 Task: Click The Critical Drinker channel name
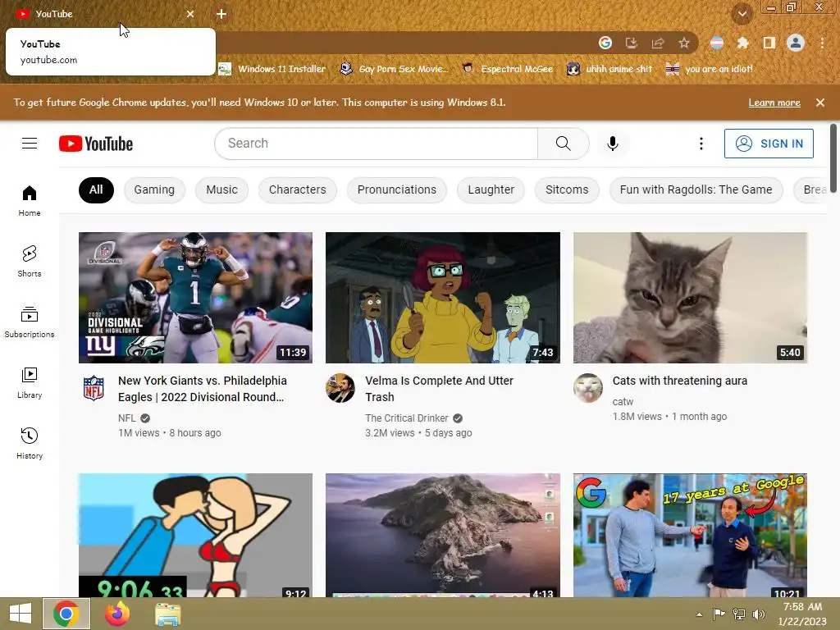click(x=407, y=418)
